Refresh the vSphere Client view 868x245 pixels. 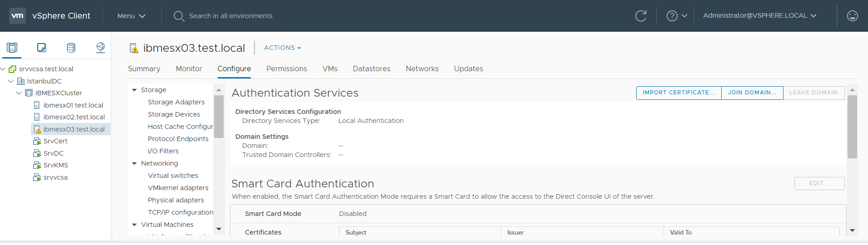(641, 16)
